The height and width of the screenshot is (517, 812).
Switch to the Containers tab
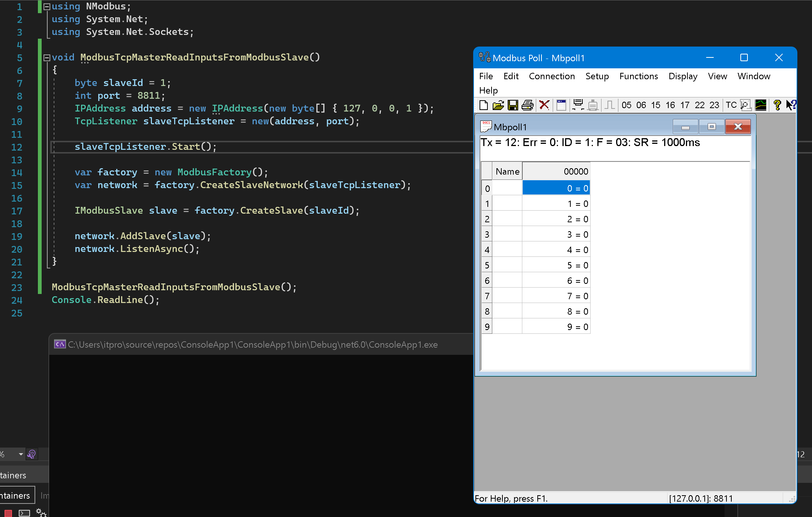point(15,495)
